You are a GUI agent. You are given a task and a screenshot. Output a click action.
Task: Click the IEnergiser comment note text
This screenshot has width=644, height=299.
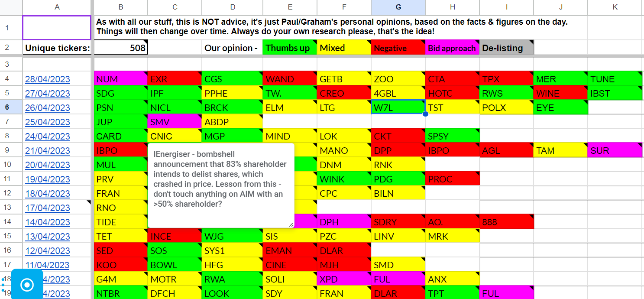pos(220,179)
